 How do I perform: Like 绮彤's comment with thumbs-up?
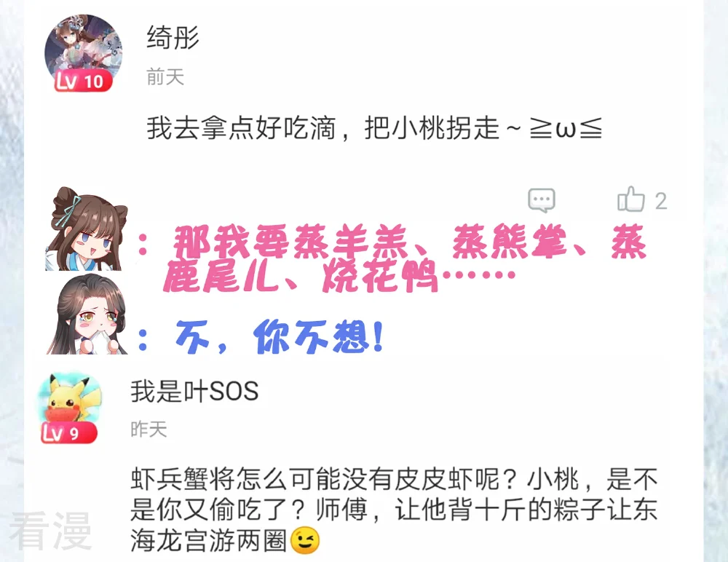631,199
